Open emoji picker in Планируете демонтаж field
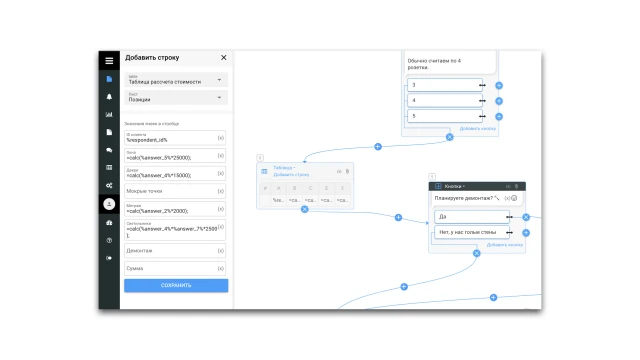 (514, 198)
